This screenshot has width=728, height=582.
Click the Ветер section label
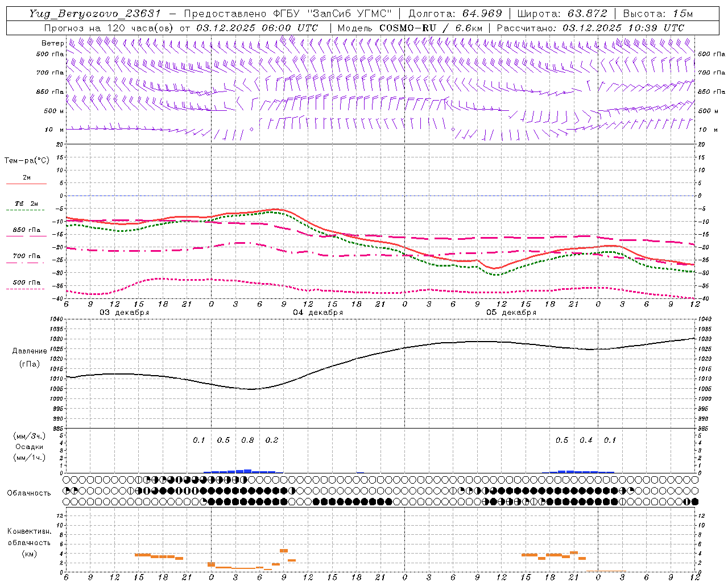tap(52, 43)
